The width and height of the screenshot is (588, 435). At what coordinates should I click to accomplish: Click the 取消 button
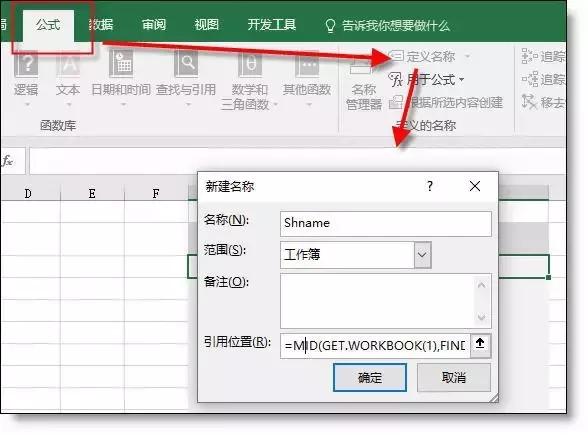tap(454, 377)
